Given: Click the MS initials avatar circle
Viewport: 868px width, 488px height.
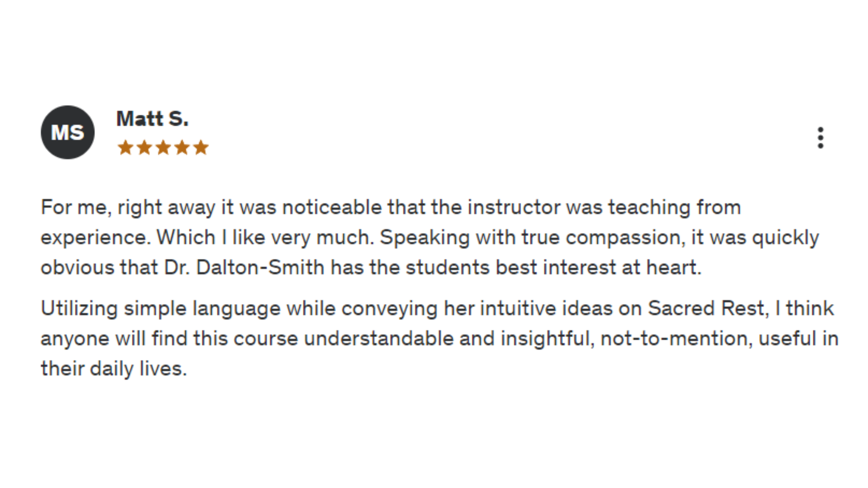Looking at the screenshot, I should [68, 132].
